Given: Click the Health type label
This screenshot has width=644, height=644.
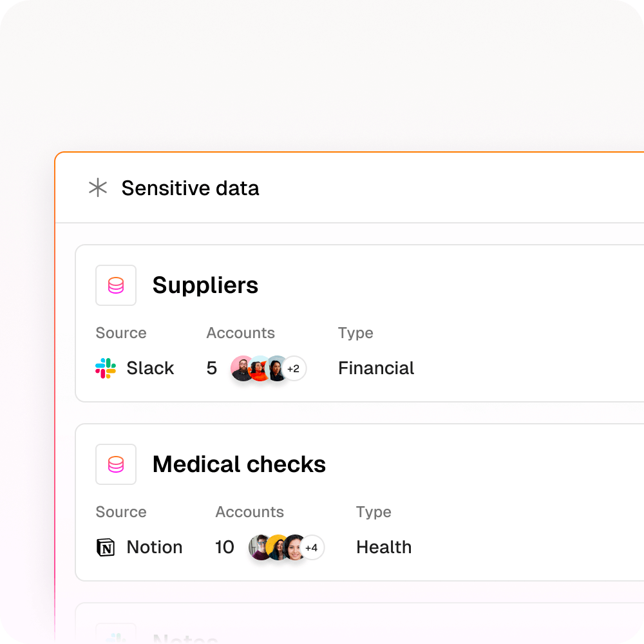Looking at the screenshot, I should 384,547.
